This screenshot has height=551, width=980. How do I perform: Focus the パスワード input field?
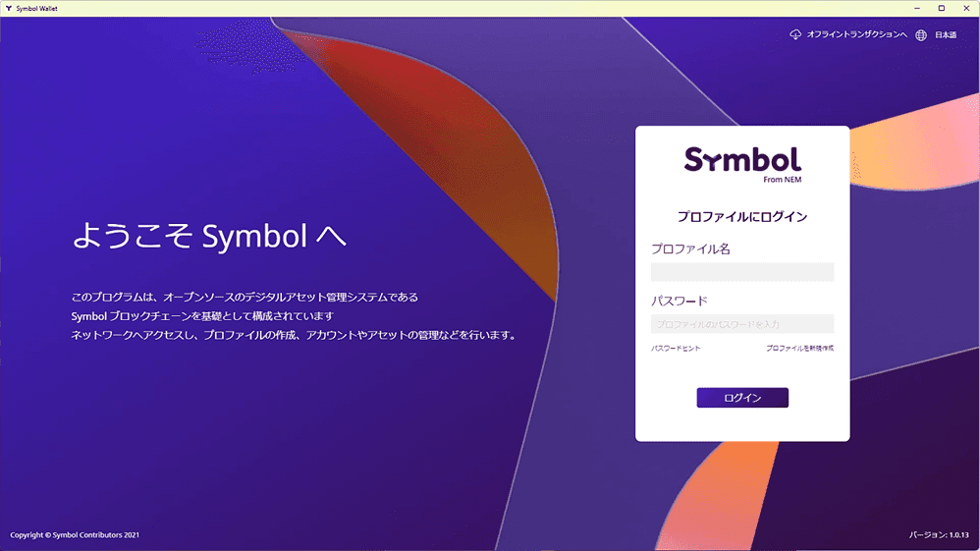point(742,324)
